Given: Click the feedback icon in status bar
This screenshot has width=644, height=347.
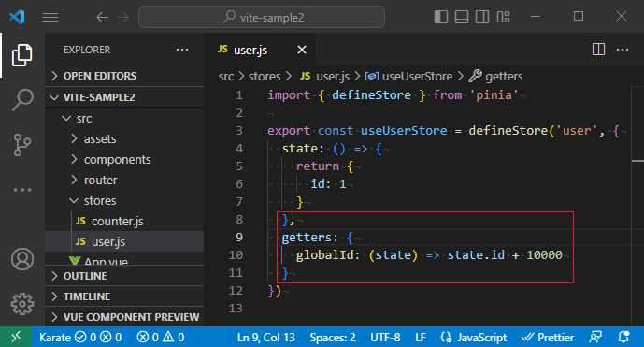Looking at the screenshot, I should coord(595,337).
